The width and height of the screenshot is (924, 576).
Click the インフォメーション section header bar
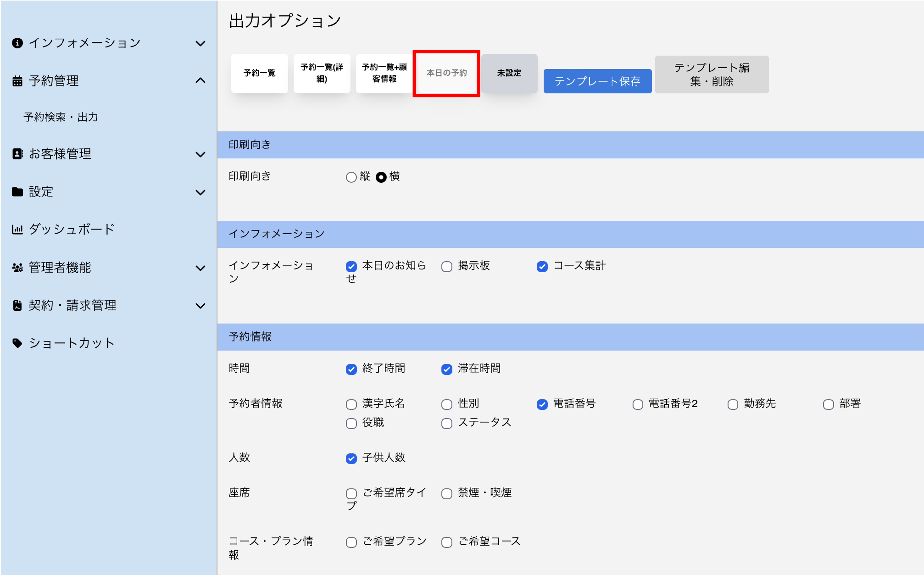[x=570, y=234]
